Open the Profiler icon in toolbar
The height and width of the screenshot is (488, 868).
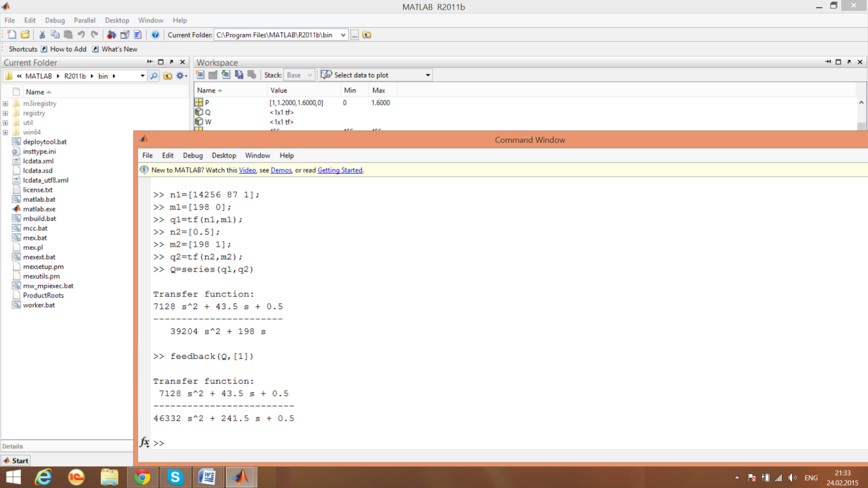(138, 35)
